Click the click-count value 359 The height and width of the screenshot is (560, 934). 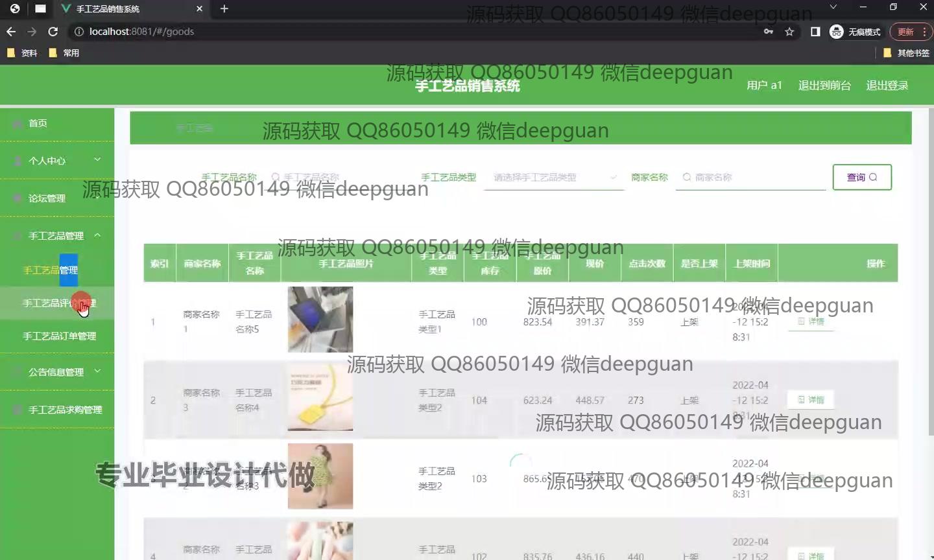[x=636, y=321]
